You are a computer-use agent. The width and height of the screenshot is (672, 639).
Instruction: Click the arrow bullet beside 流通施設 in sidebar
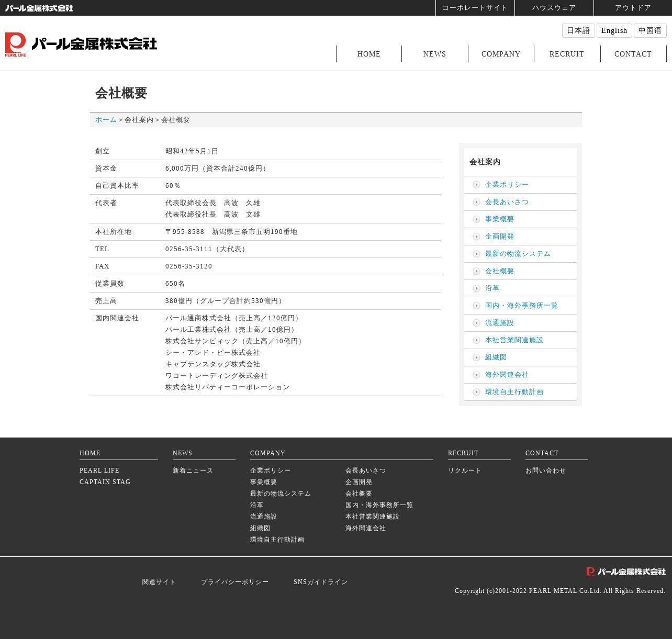click(476, 323)
